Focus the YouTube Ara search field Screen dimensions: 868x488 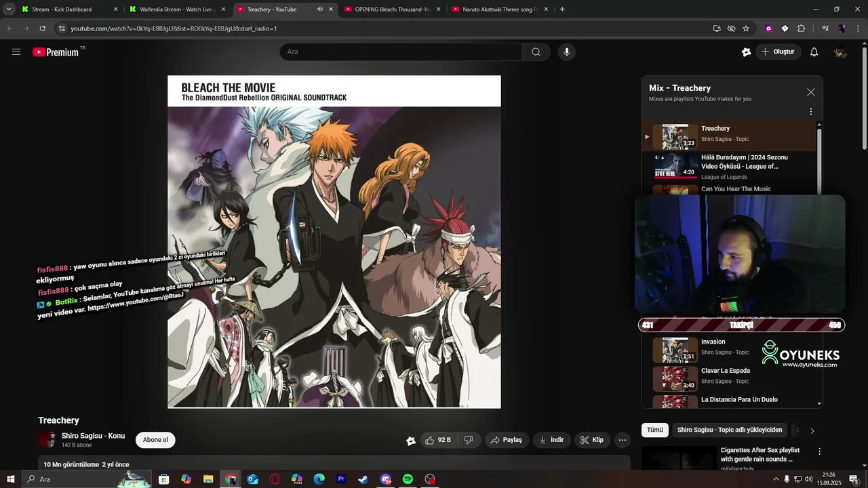pyautogui.click(x=401, y=52)
